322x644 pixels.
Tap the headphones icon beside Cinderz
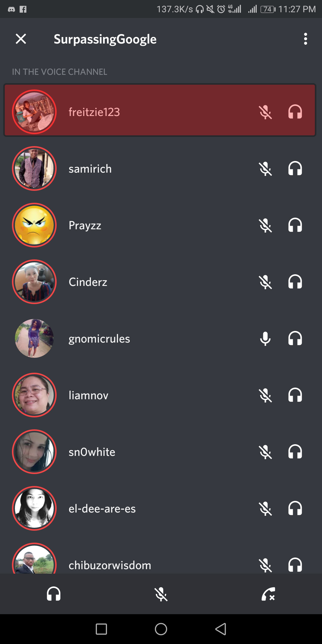295,282
